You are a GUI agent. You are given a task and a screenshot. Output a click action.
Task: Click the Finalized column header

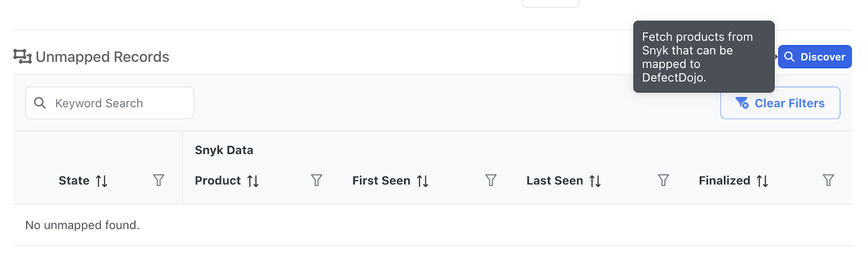pyautogui.click(x=724, y=180)
